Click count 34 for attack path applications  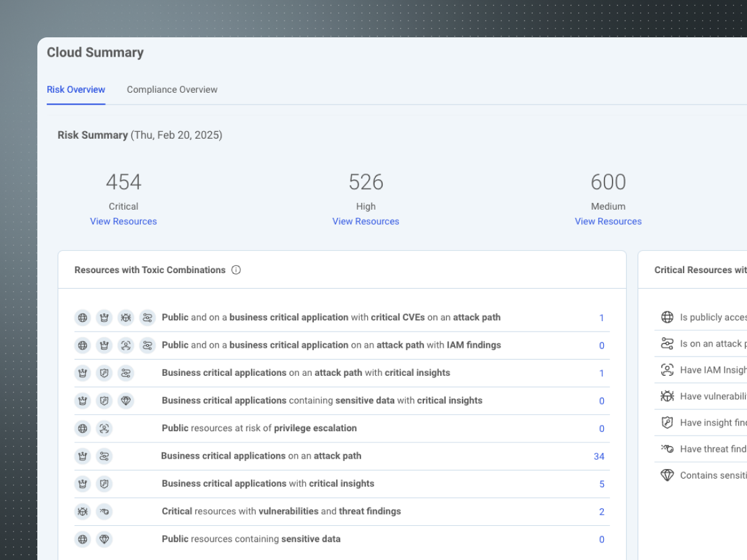[599, 457]
